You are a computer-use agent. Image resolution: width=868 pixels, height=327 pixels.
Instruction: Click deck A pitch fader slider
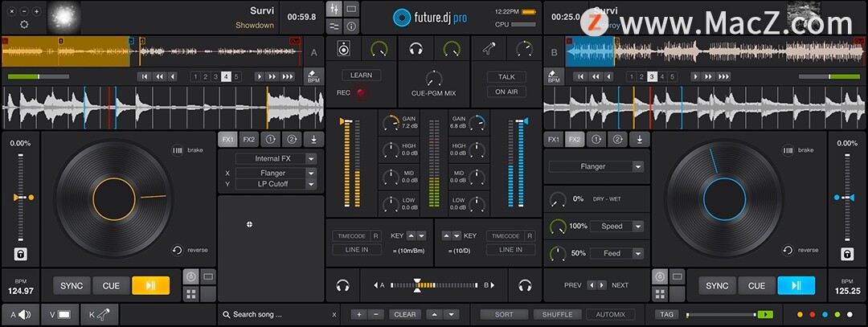click(22, 198)
